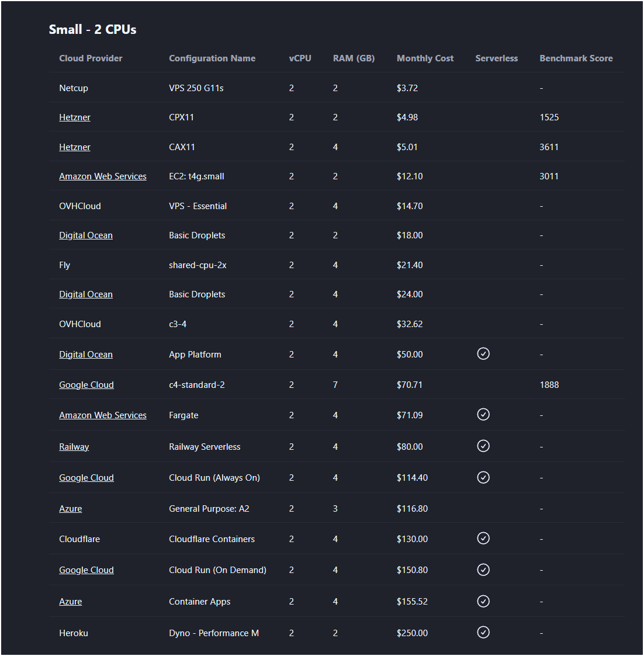Screen dimensions: 644x656
Task: Click the Monthly Cost column header
Action: (425, 58)
